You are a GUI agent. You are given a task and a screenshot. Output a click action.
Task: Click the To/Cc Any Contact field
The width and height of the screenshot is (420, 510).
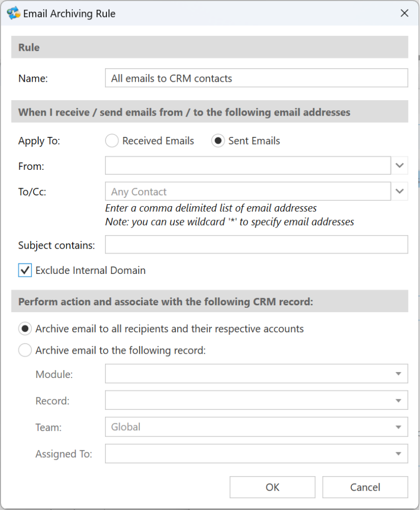coord(248,191)
